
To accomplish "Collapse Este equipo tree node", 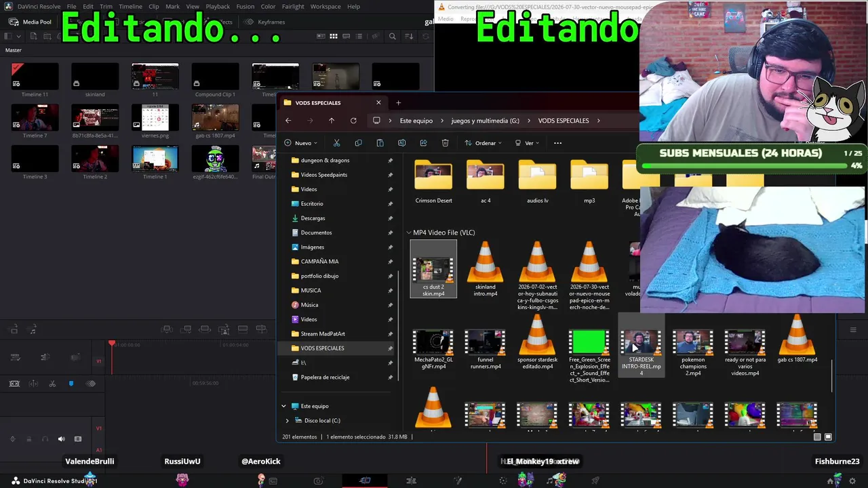I will (x=283, y=406).
